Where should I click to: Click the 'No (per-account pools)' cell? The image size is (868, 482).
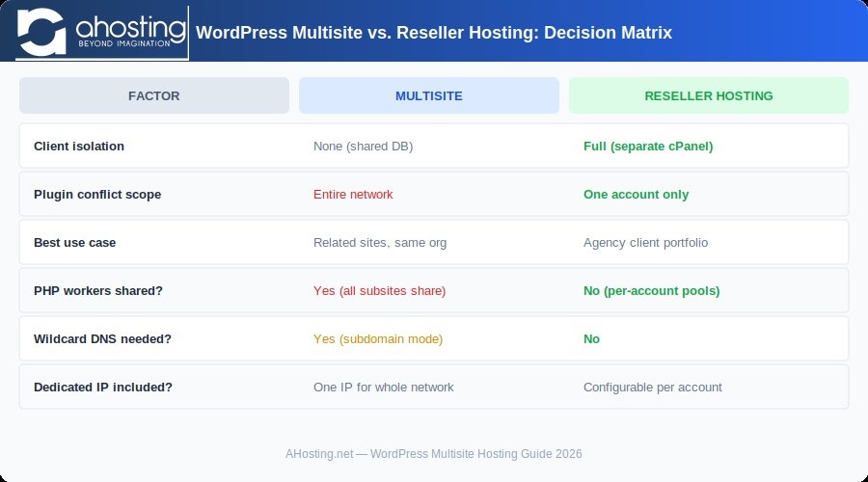652,290
